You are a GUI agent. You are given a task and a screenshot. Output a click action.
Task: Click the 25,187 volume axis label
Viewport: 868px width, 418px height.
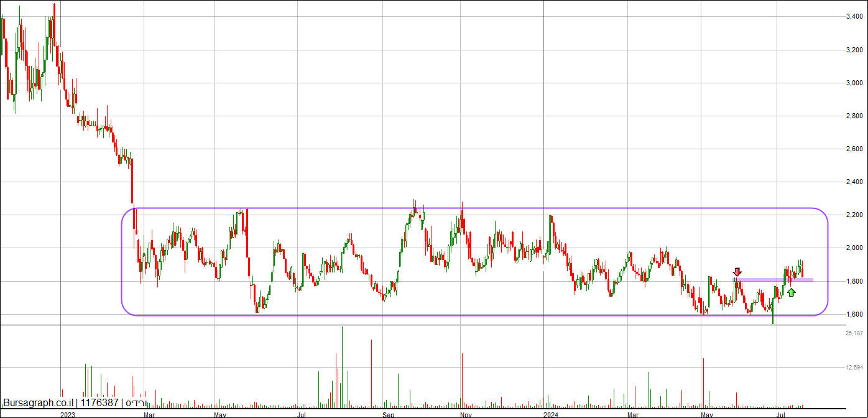click(854, 334)
